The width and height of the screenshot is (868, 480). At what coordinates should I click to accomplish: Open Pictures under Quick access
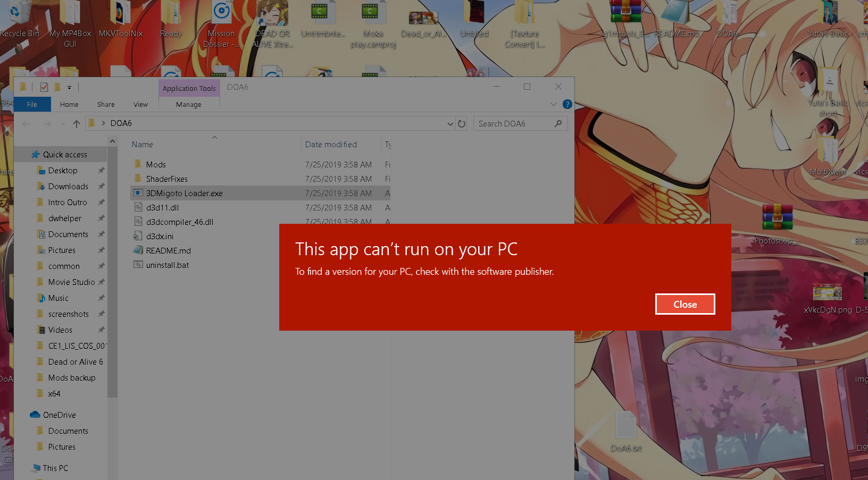[62, 250]
